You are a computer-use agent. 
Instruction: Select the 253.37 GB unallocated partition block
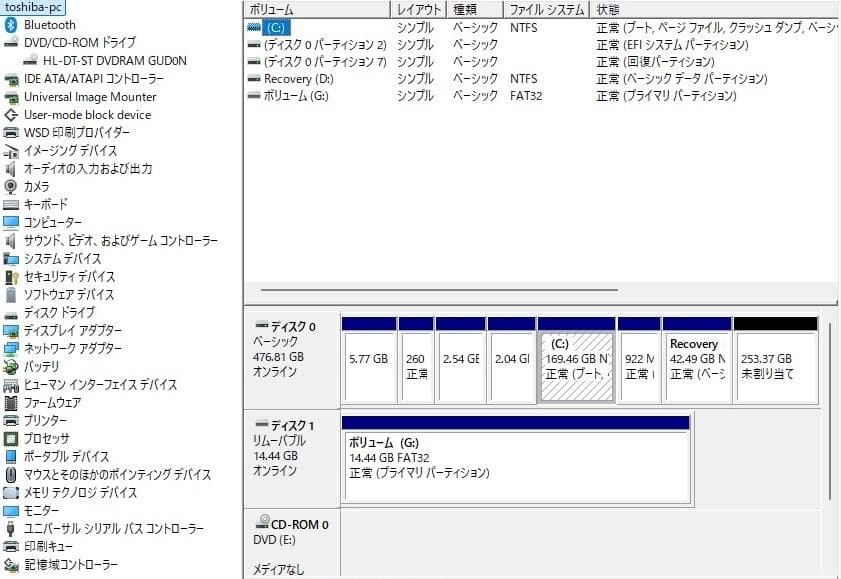click(775, 355)
